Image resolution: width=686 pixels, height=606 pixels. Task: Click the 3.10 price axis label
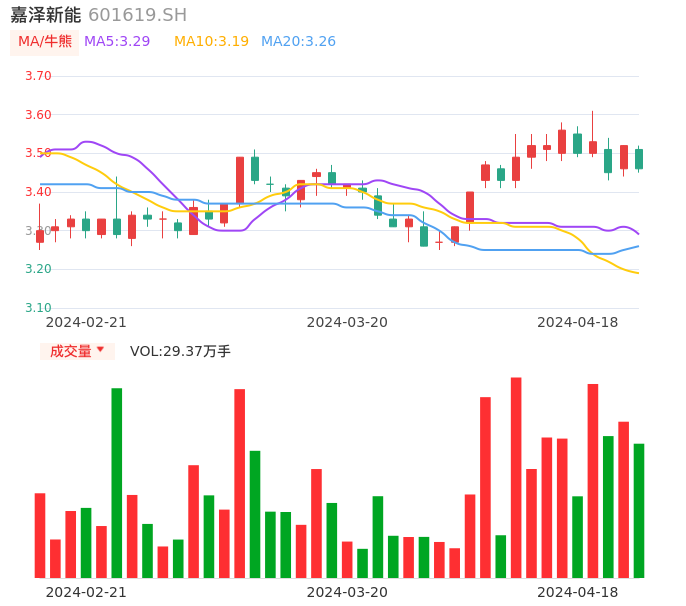37,307
